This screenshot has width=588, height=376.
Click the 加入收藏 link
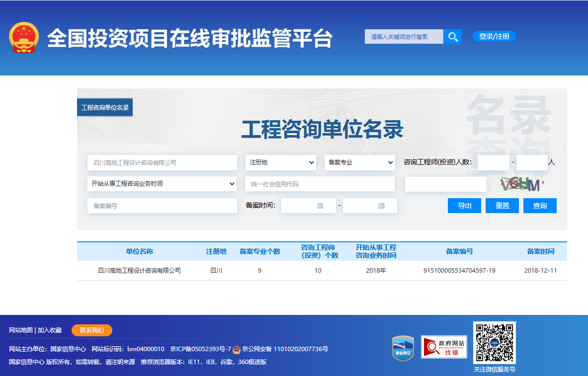tap(50, 330)
